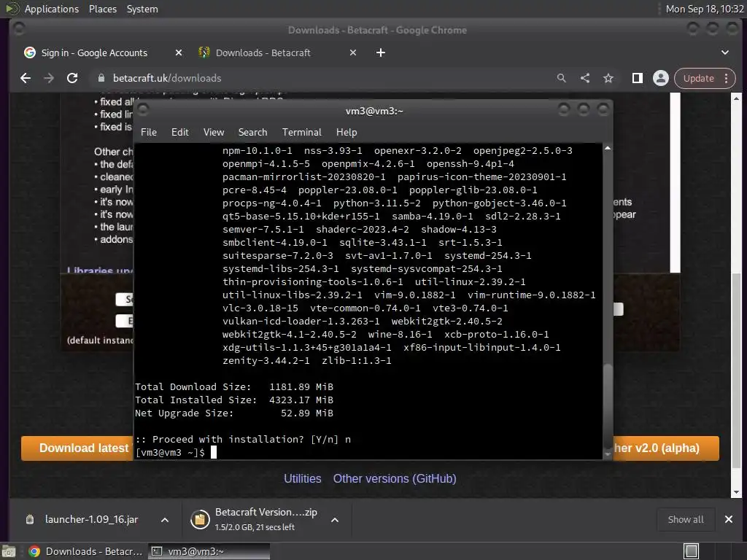Click the padlock site info icon
Image resolution: width=747 pixels, height=560 pixels.
(101, 78)
